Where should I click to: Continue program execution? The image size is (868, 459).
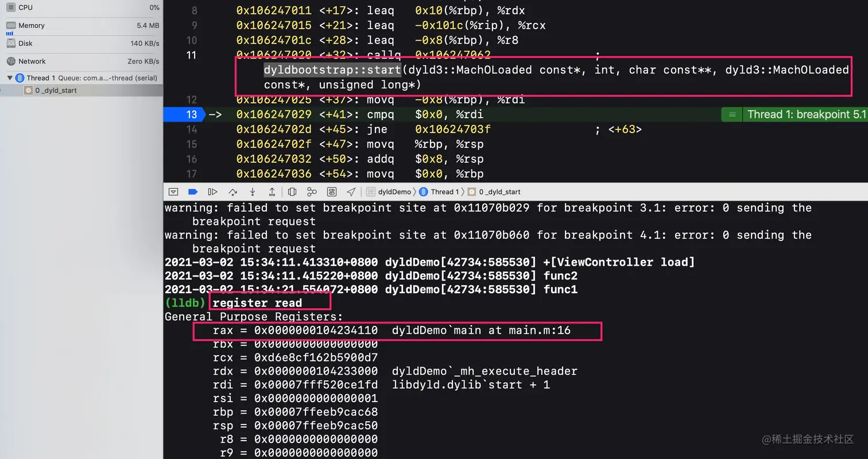(212, 192)
